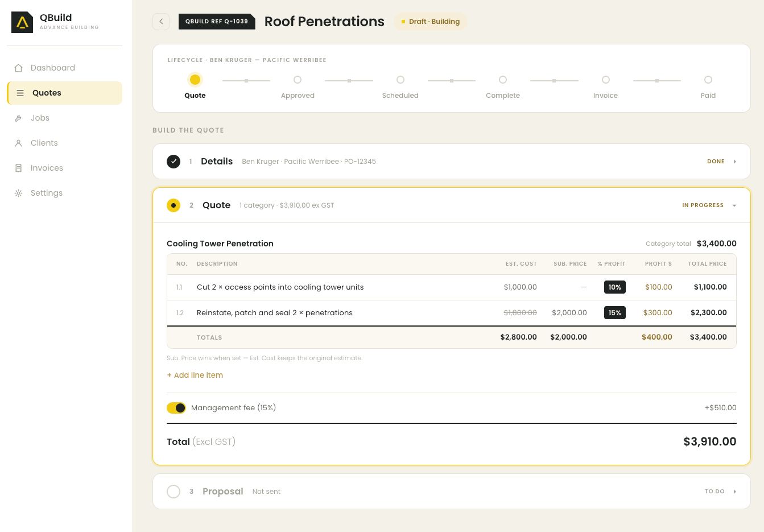Select the Paid lifecycle stage circle
Image resolution: width=764 pixels, height=532 pixels.
[x=708, y=80]
